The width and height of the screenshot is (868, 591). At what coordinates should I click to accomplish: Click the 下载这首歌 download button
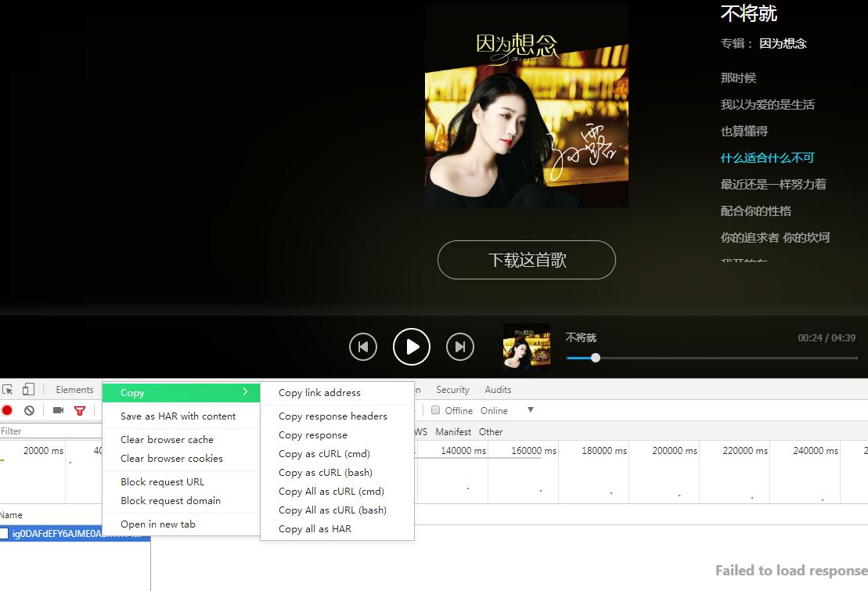coord(526,259)
